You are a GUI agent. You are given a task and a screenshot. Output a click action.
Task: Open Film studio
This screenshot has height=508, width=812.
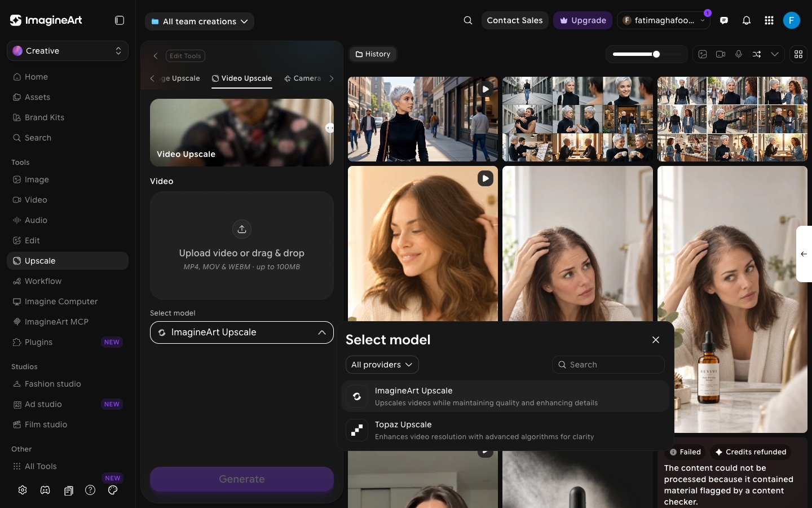pos(68,424)
